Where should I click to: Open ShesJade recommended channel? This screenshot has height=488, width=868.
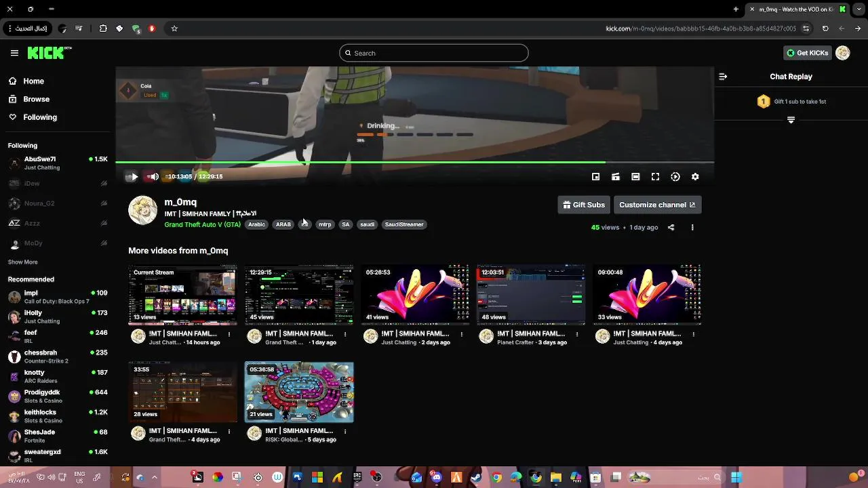coord(58,436)
